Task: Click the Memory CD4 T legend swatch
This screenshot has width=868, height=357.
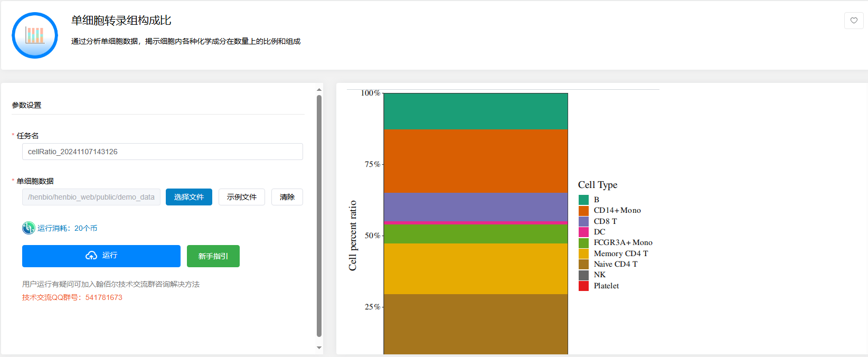Action: (x=583, y=253)
